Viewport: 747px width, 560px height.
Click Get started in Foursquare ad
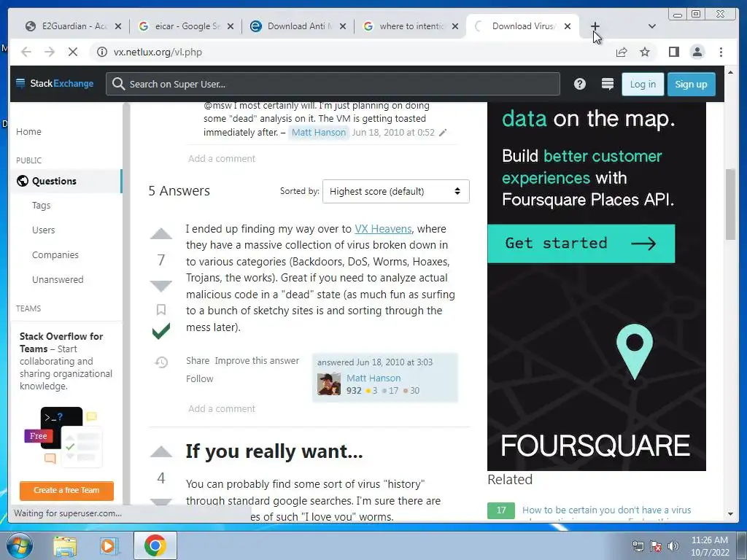[581, 244]
